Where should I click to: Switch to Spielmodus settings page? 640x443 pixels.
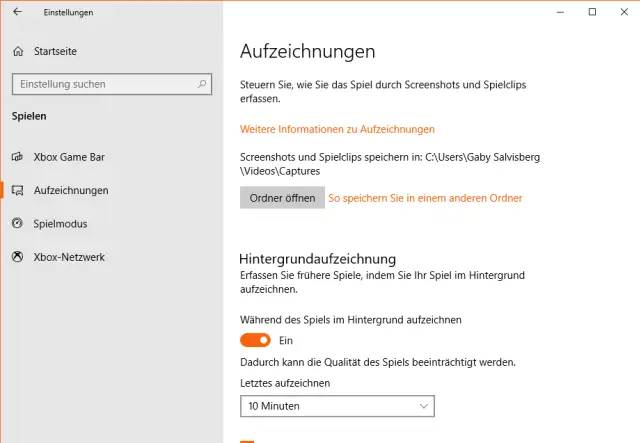[x=61, y=223]
